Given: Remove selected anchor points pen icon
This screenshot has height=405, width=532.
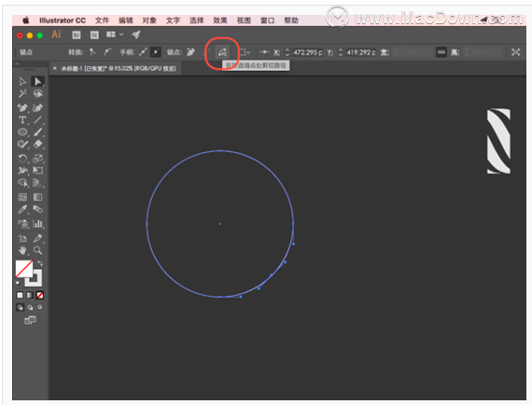Looking at the screenshot, I should coord(190,52).
